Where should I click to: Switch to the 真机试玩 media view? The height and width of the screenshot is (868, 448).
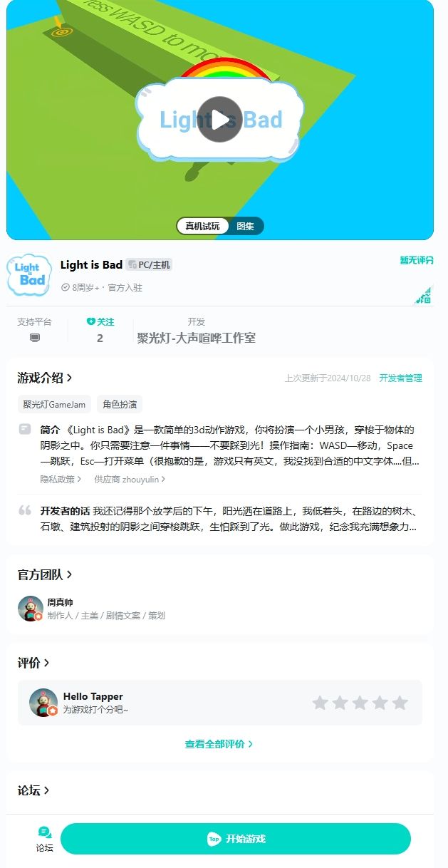(x=203, y=226)
